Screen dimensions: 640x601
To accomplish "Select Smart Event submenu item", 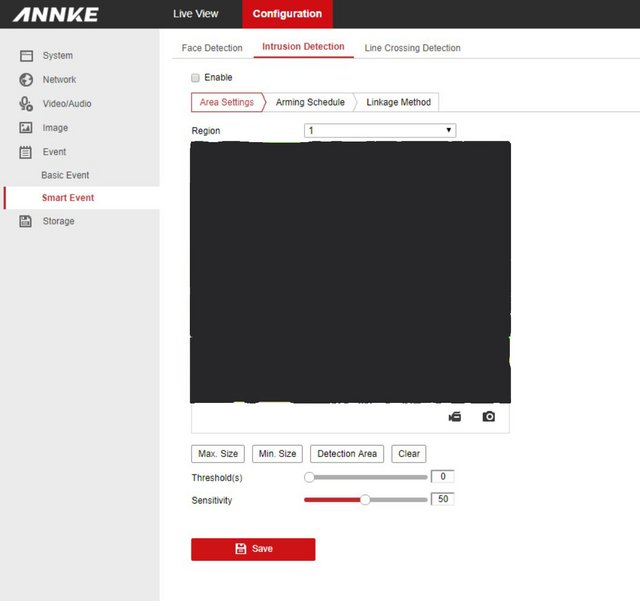I will (x=68, y=198).
